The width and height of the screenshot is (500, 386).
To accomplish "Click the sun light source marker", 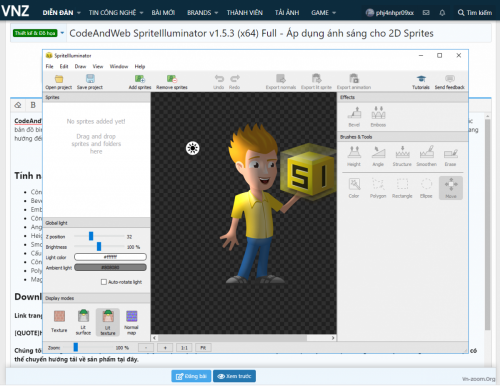I will (192, 148).
